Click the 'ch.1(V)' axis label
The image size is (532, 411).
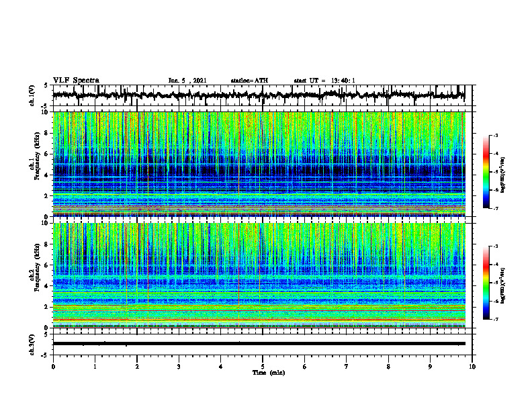click(x=32, y=95)
